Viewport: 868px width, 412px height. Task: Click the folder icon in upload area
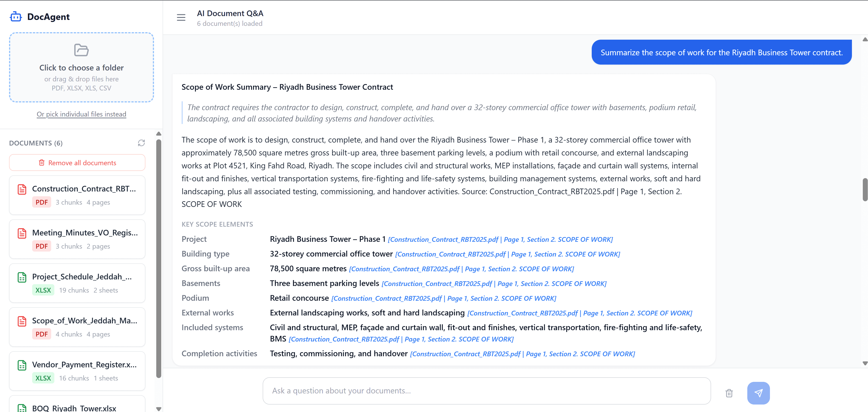click(x=81, y=50)
